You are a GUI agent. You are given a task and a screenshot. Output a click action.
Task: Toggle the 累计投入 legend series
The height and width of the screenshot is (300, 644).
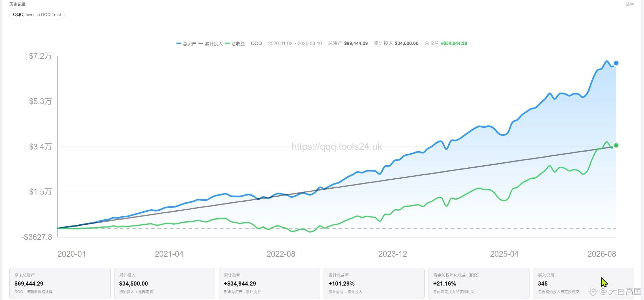[210, 44]
